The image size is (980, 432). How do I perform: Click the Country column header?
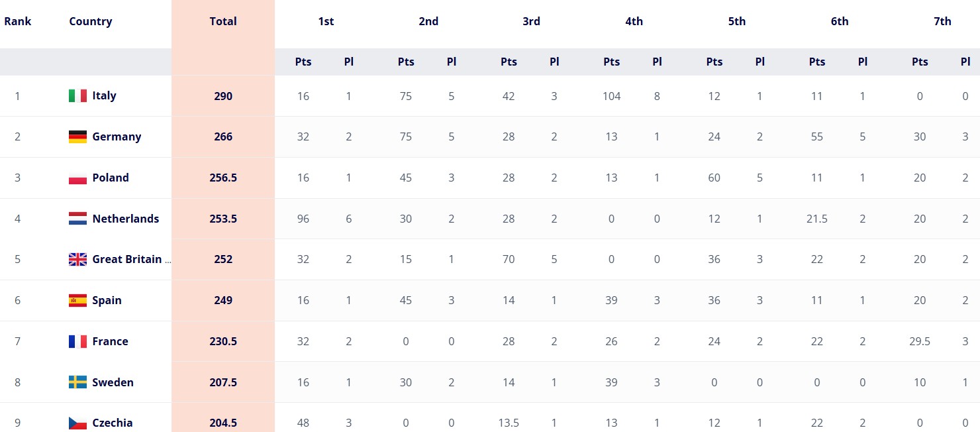(91, 21)
